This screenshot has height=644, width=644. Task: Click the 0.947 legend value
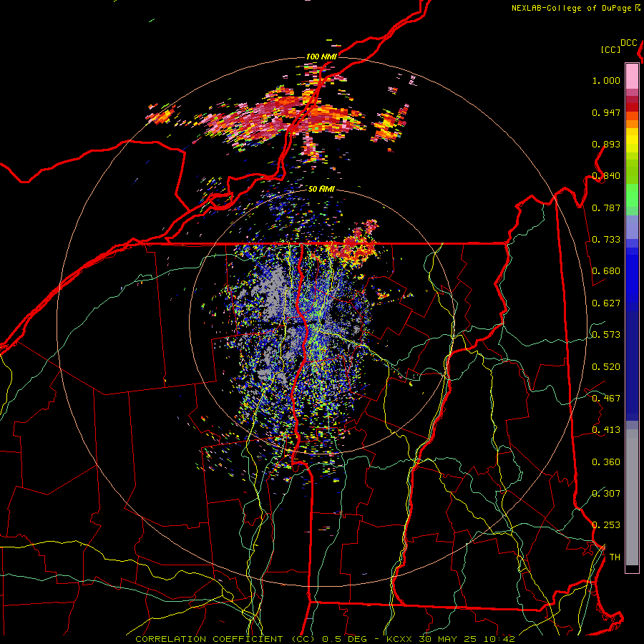pyautogui.click(x=606, y=112)
